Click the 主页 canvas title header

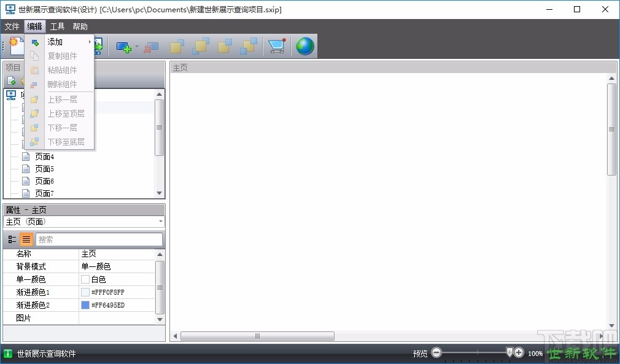[393, 68]
